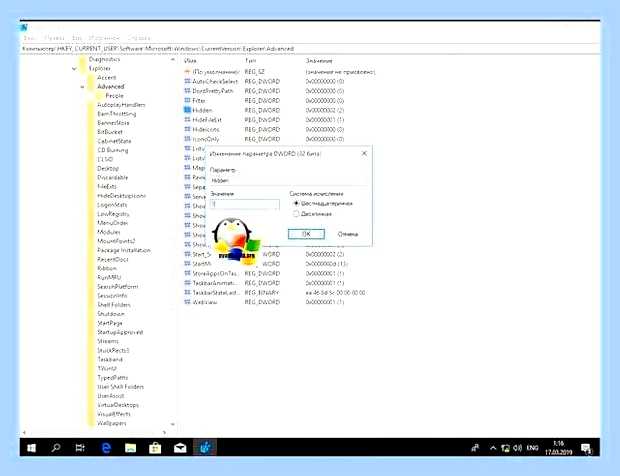Click the Registry Editor title bar icon

(x=25, y=27)
